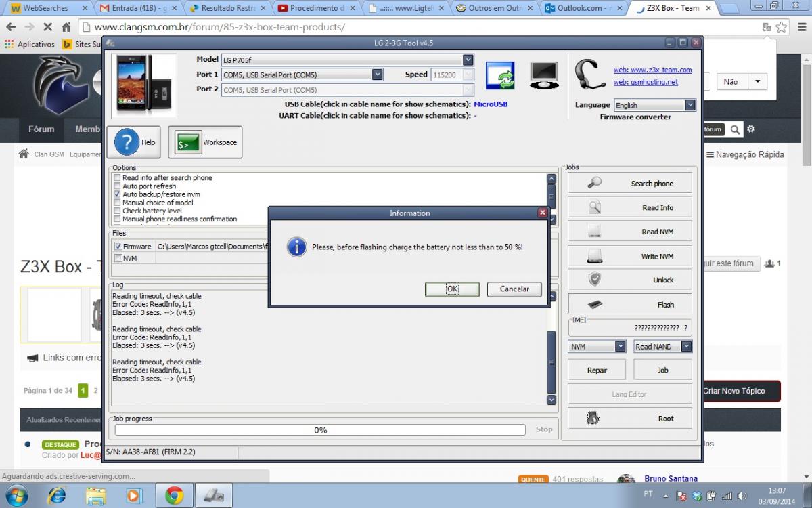Switch to Chrome in the taskbar
The image size is (812, 508).
pyautogui.click(x=174, y=496)
